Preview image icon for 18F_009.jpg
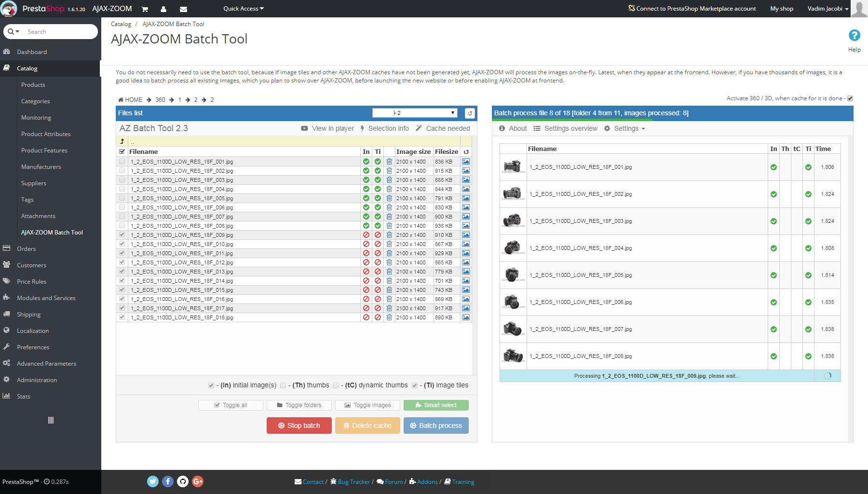 pyautogui.click(x=466, y=235)
